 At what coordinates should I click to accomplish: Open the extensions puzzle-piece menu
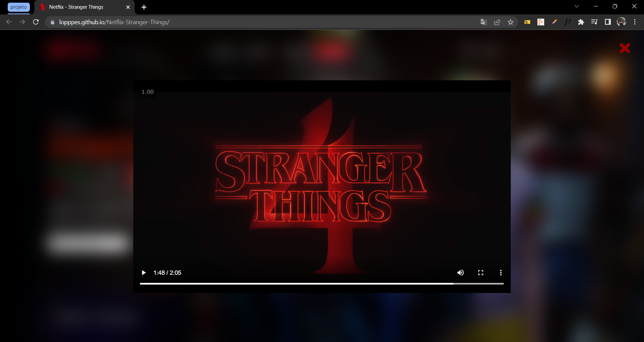pyautogui.click(x=581, y=22)
